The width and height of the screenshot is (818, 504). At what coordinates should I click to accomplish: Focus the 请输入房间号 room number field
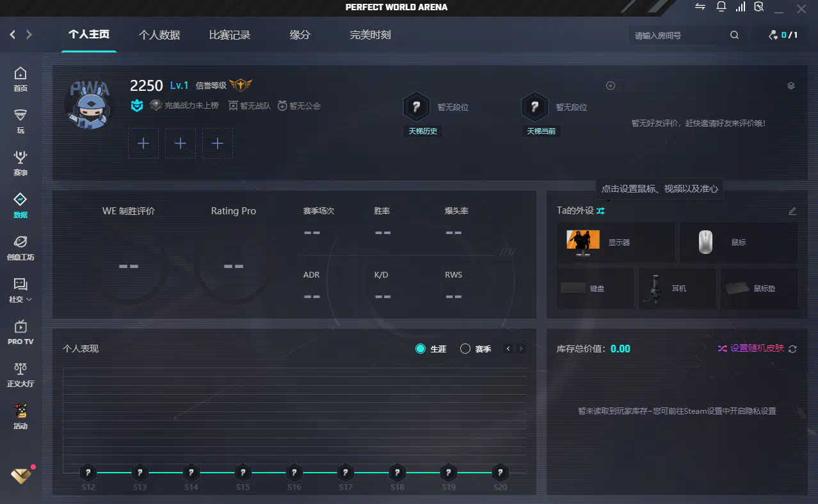[678, 35]
